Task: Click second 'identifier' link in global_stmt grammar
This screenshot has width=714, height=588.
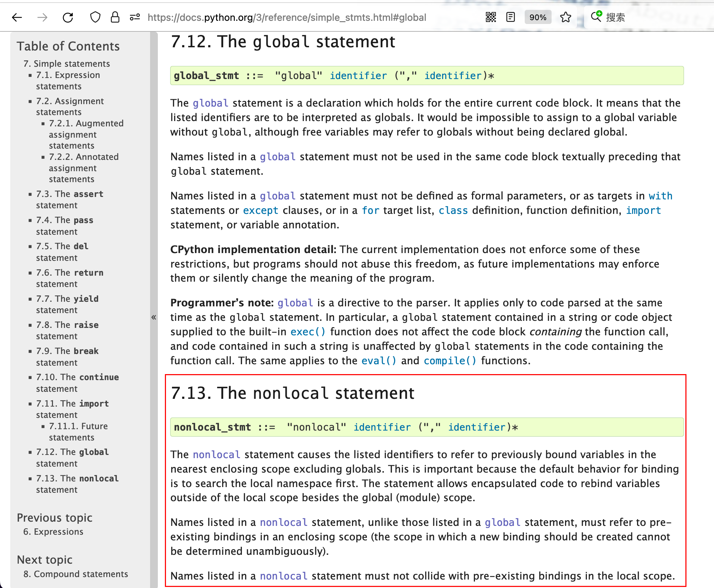Action: 453,76
